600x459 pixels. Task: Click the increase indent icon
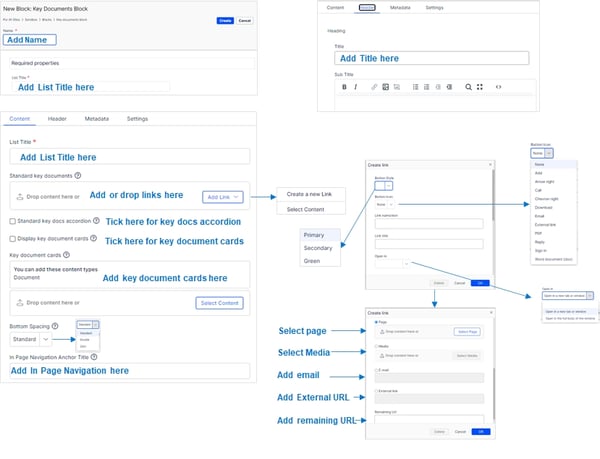tap(449, 87)
